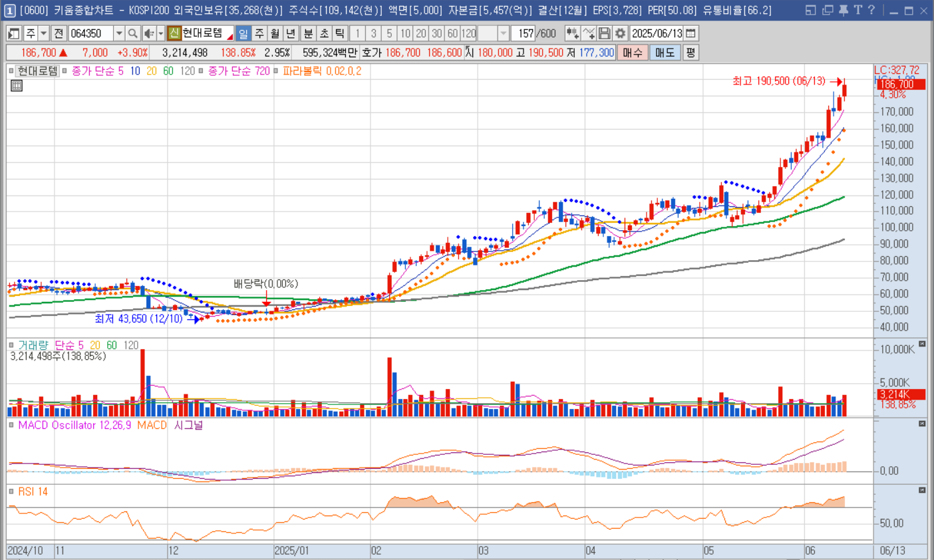Click the 매도 sell button
The image size is (934, 560).
[665, 53]
